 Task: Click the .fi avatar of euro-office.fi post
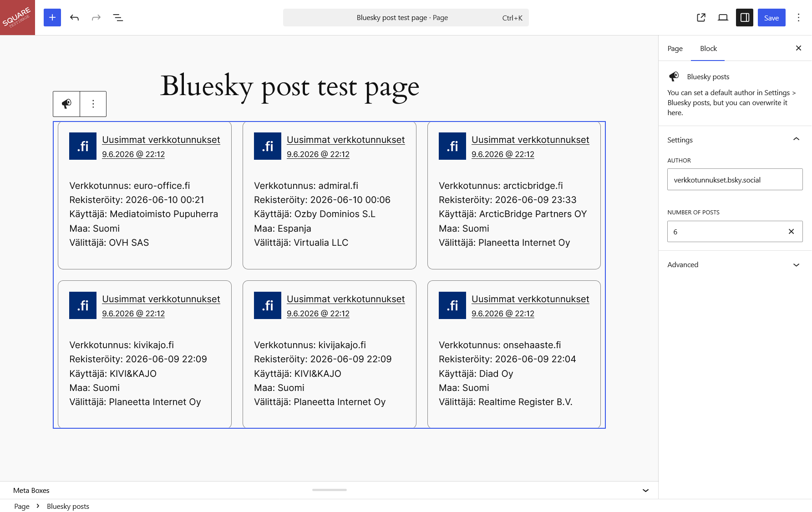click(x=83, y=146)
